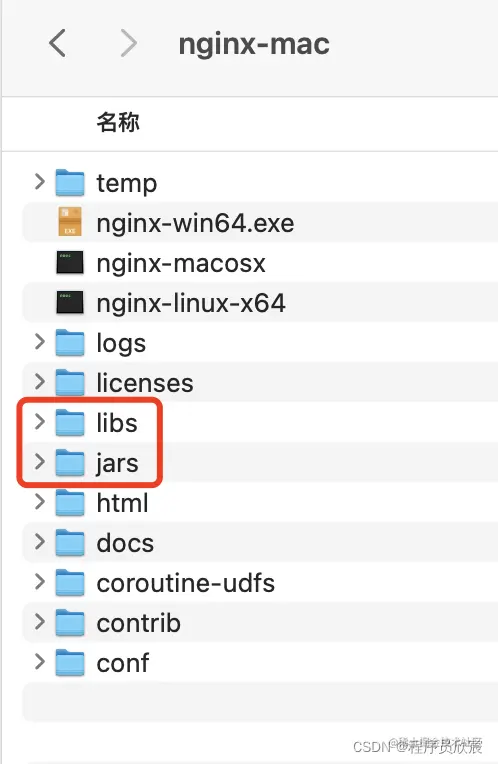The height and width of the screenshot is (764, 498).
Task: Click the nginx-linux-x64 terminal file icon
Action: [70, 303]
